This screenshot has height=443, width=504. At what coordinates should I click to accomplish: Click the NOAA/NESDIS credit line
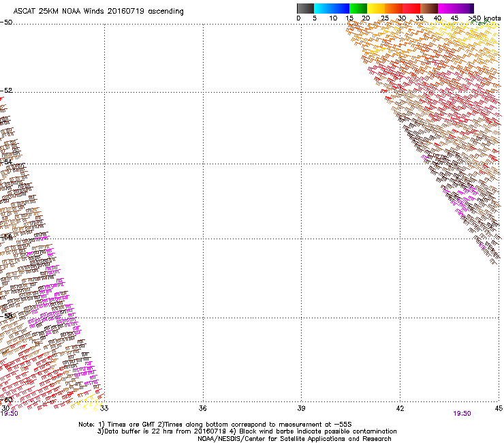pos(294,439)
